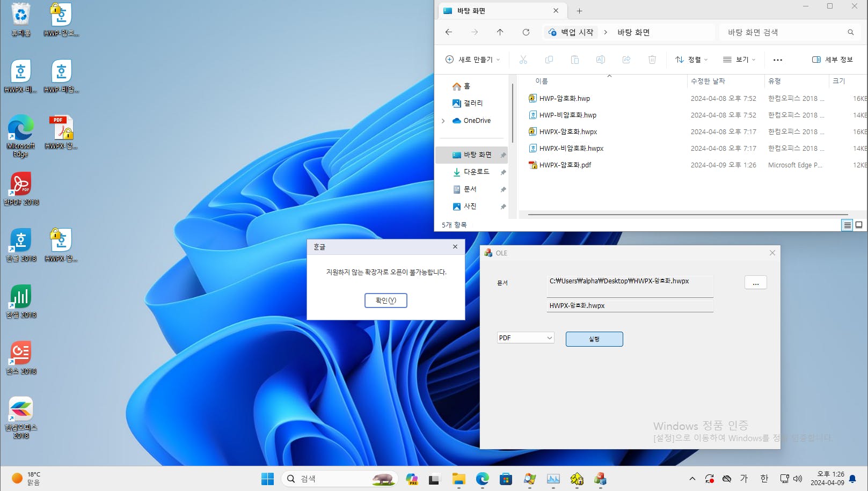The height and width of the screenshot is (491, 868).
Task: Open 다운로드 in navigation pane
Action: (x=471, y=172)
